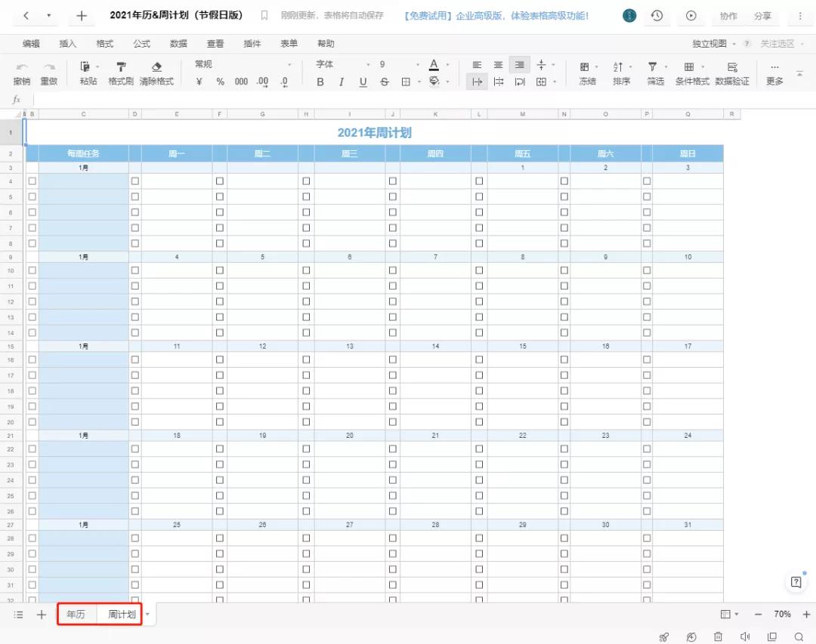Screen dimensions: 816x644
Task: Open the version history clock icon
Action: (x=657, y=16)
